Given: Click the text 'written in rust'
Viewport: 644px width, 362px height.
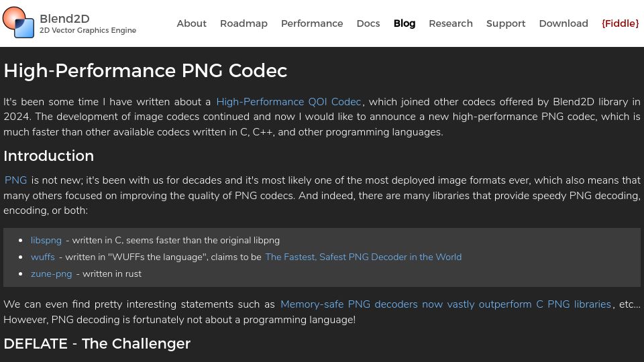Looking at the screenshot, I should (x=112, y=274).
